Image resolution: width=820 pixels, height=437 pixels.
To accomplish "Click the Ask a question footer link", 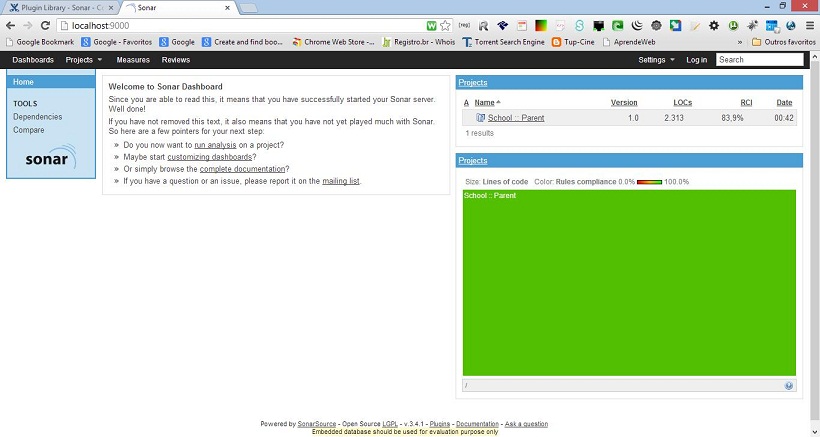I will [526, 424].
